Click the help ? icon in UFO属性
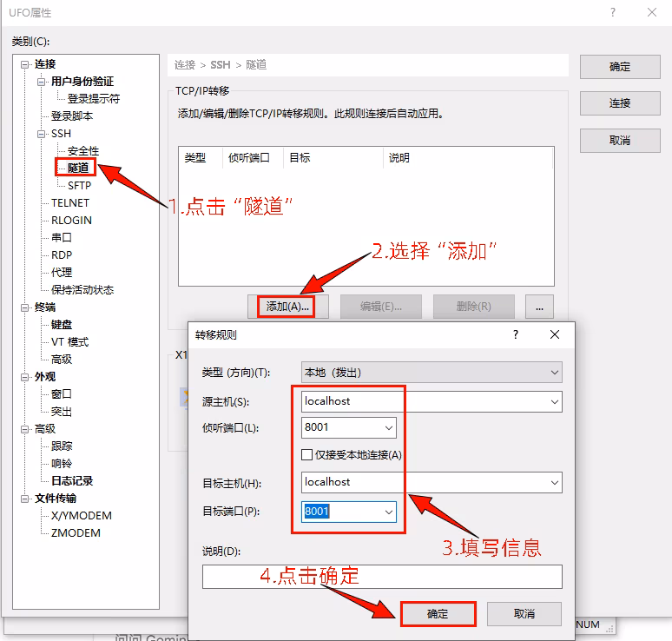Viewport: 672px width, 641px height. click(613, 12)
